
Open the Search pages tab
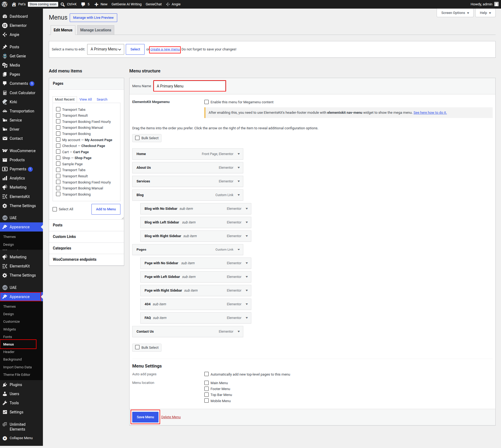pyautogui.click(x=102, y=100)
